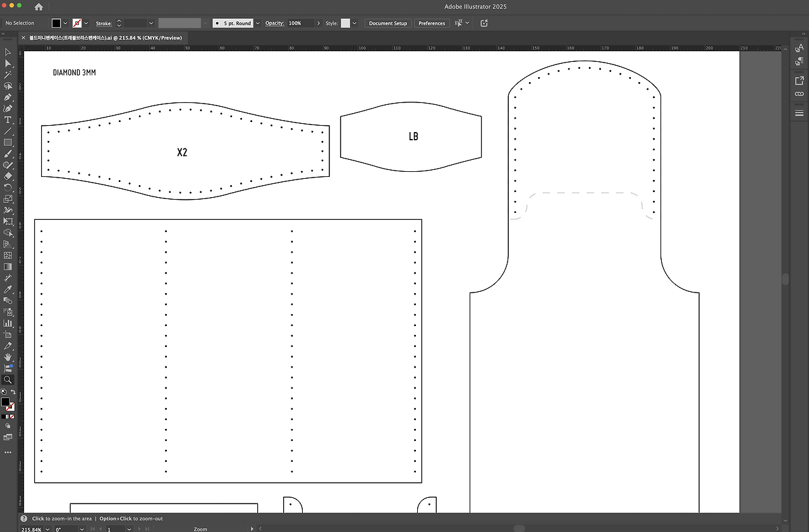Open the Links panel icon
The width and height of the screenshot is (809, 532).
click(799, 94)
